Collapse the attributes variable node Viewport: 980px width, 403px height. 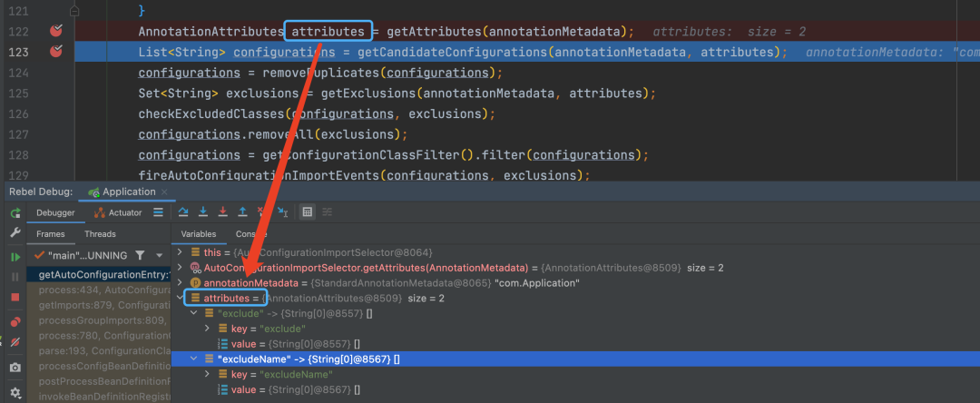(180, 298)
